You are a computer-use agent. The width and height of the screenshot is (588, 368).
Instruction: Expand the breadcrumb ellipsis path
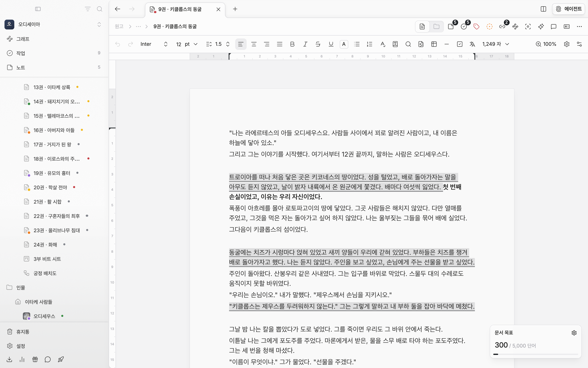coord(138,27)
